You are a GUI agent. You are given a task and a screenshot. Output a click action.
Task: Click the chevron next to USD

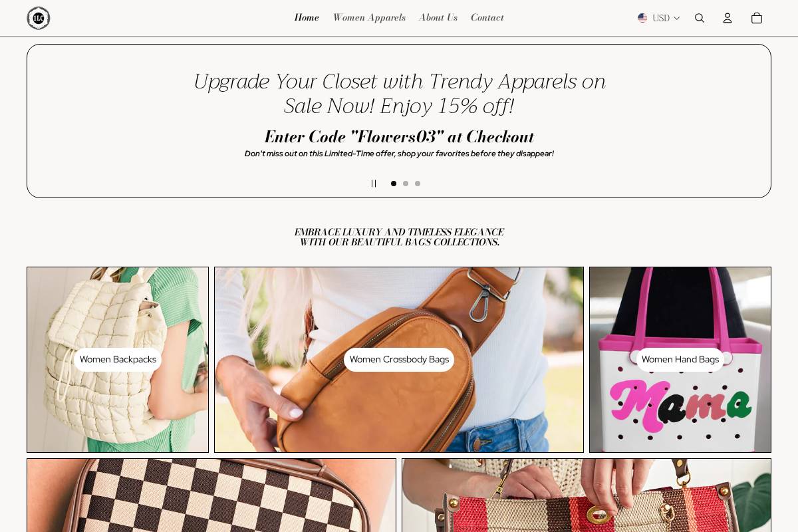[677, 19]
